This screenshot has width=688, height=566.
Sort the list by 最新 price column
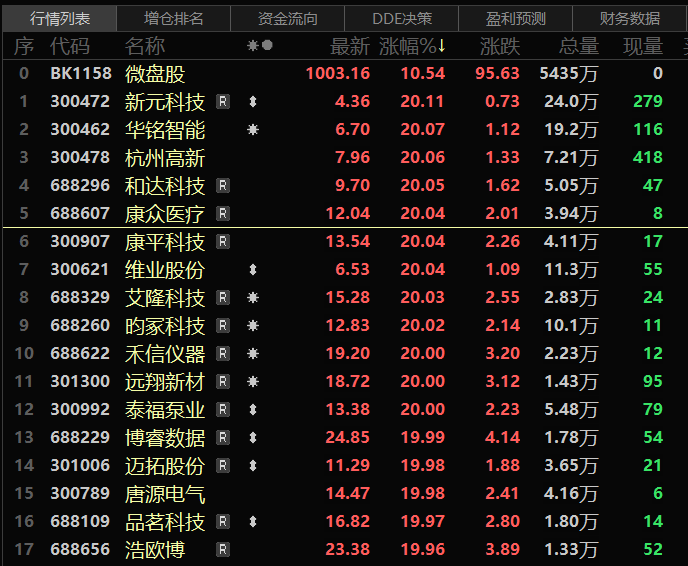[x=350, y=46]
